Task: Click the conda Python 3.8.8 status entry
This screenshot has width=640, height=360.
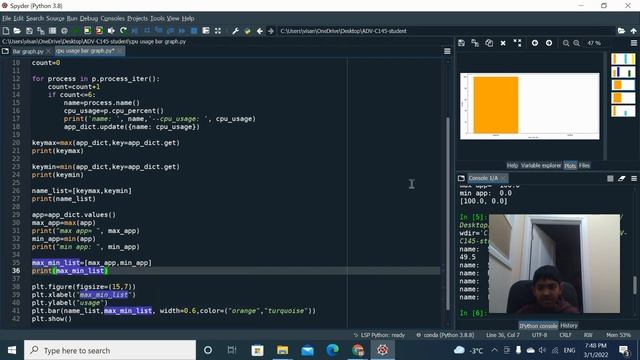Action: (x=445, y=335)
